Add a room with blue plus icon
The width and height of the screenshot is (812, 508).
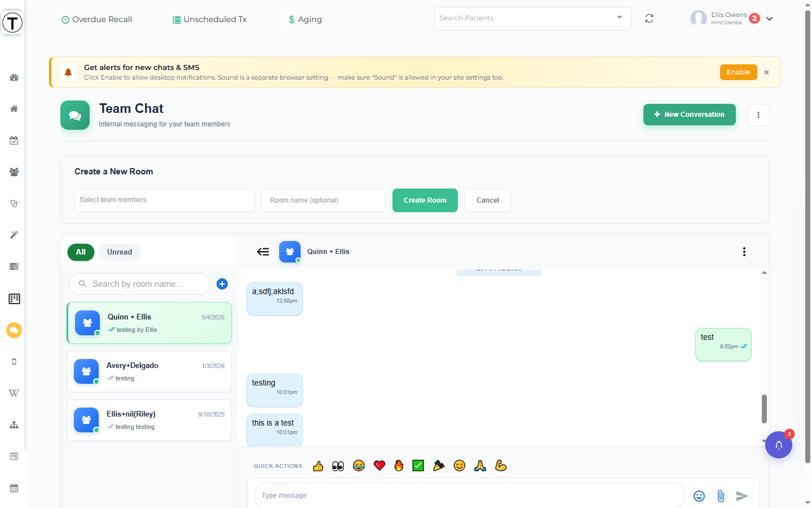point(222,284)
